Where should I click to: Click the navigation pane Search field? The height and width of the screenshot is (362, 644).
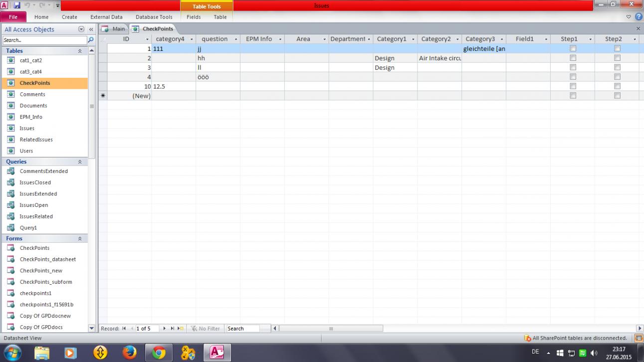44,40
